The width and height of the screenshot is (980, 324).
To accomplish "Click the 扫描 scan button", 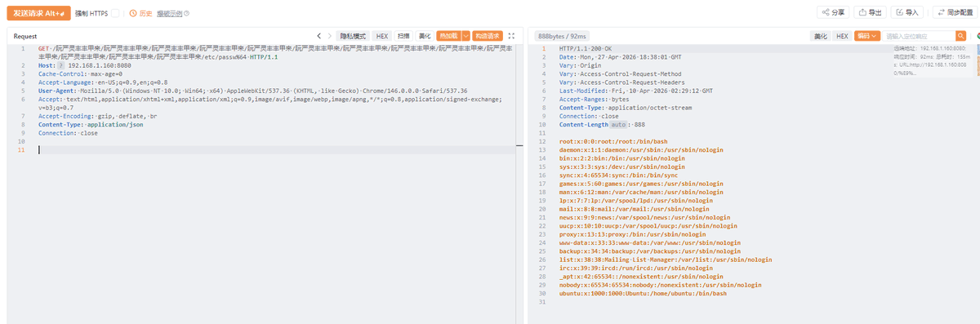I will tap(403, 36).
